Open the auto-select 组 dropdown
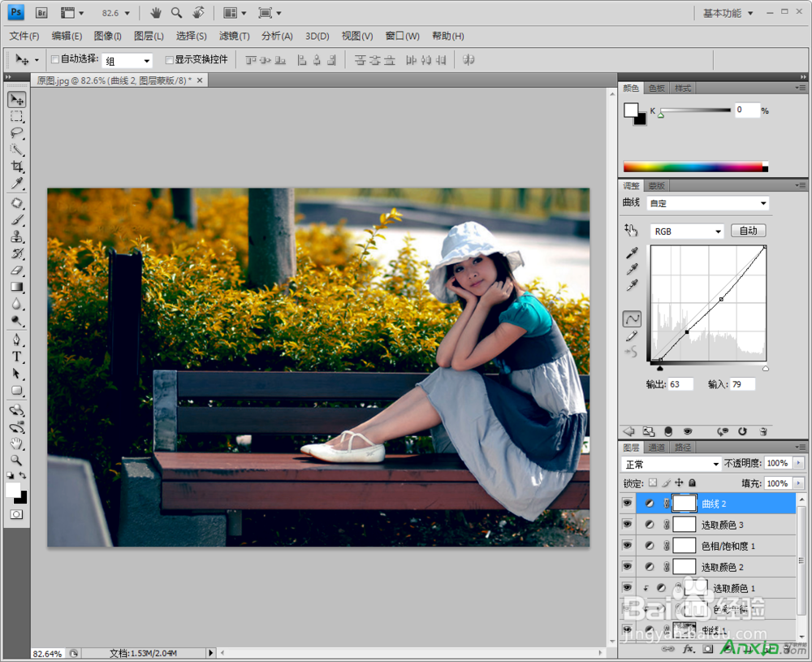This screenshot has height=662, width=812. (x=127, y=61)
